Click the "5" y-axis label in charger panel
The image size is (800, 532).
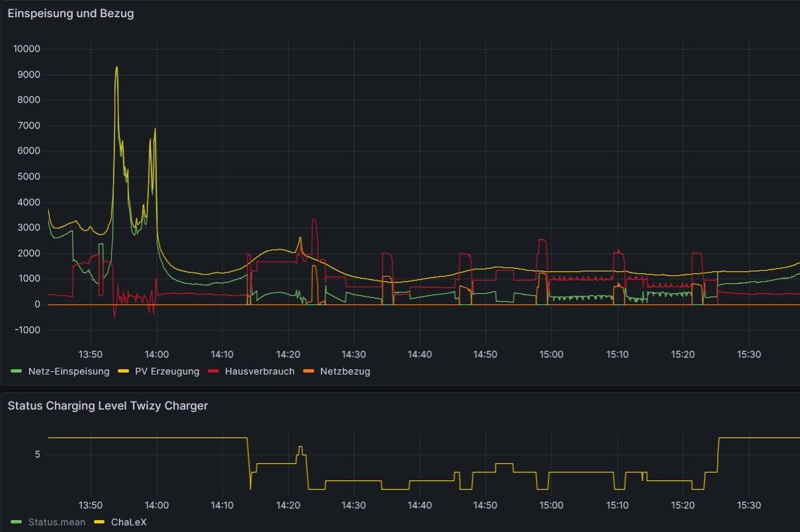pyautogui.click(x=37, y=455)
